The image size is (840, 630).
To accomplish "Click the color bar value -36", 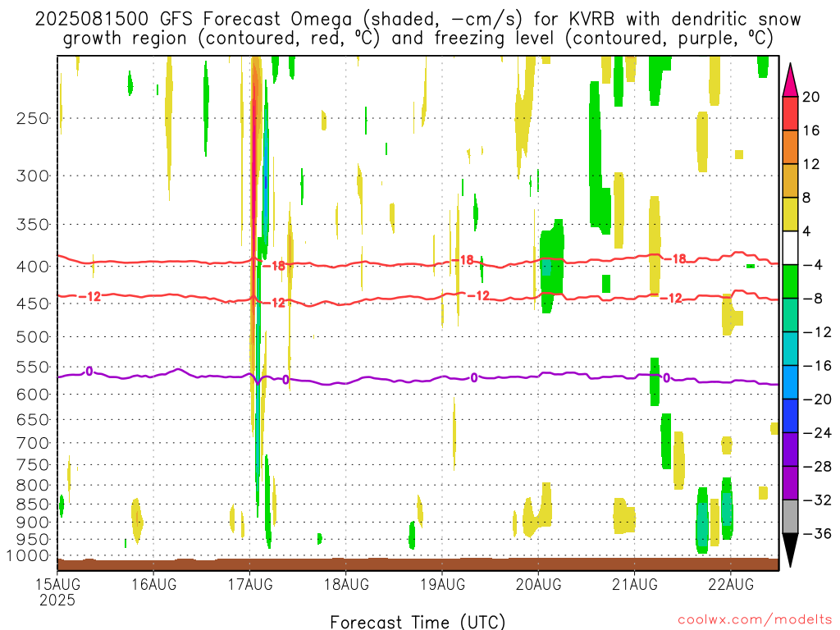I will 818,533.
